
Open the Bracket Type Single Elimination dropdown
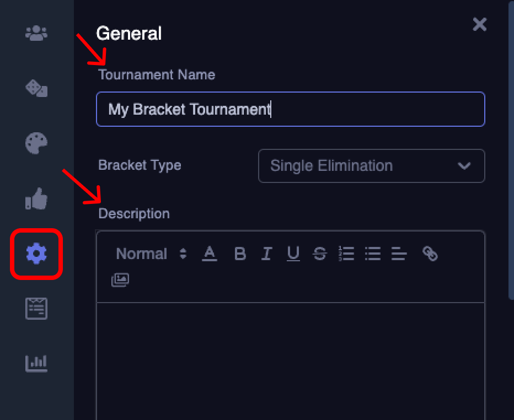coord(371,165)
